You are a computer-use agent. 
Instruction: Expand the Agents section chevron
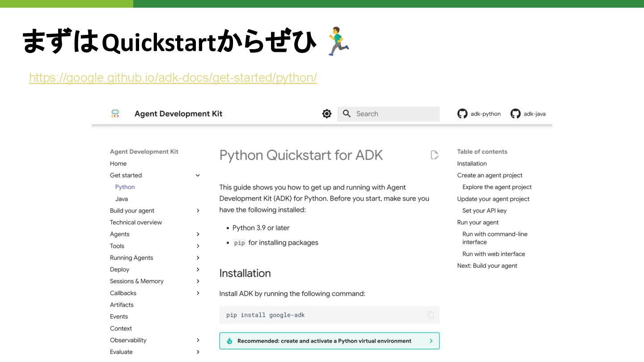(198, 234)
